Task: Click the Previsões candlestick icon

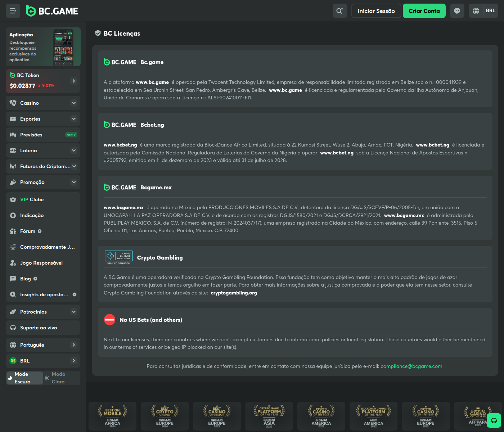Action: click(x=13, y=135)
